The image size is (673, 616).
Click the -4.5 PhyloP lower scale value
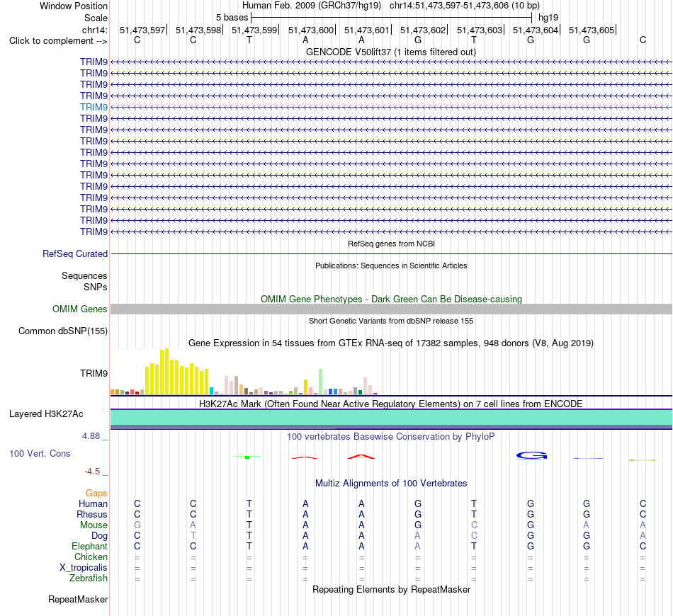pyautogui.click(x=92, y=472)
